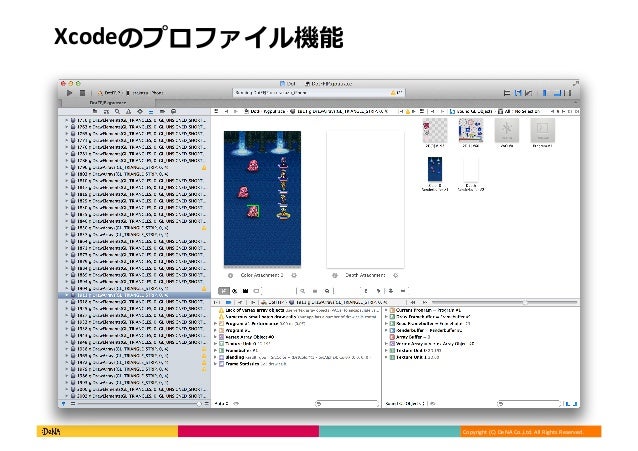Zoom out on the framebuffer view
The image size is (638, 451).
pos(303,291)
